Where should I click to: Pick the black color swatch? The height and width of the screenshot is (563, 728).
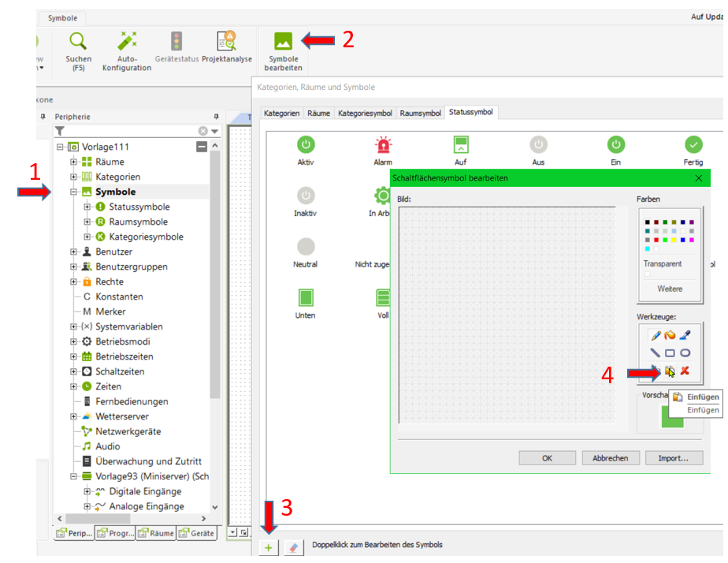pos(647,222)
